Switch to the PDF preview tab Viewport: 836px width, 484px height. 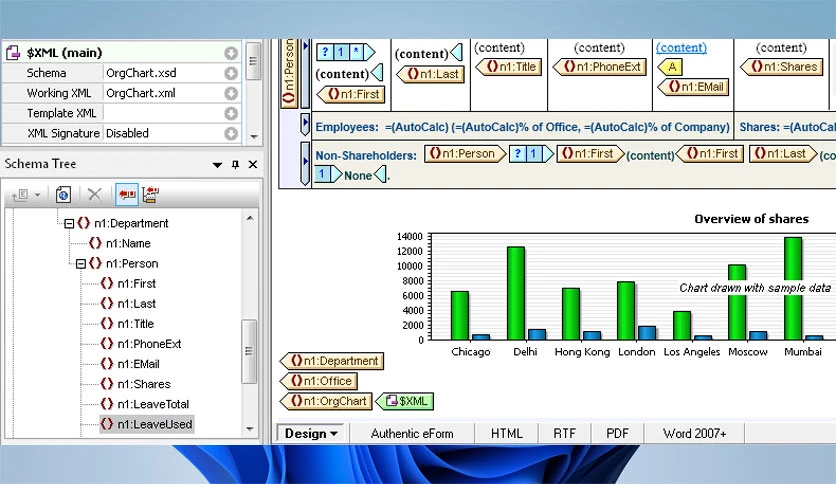click(617, 433)
